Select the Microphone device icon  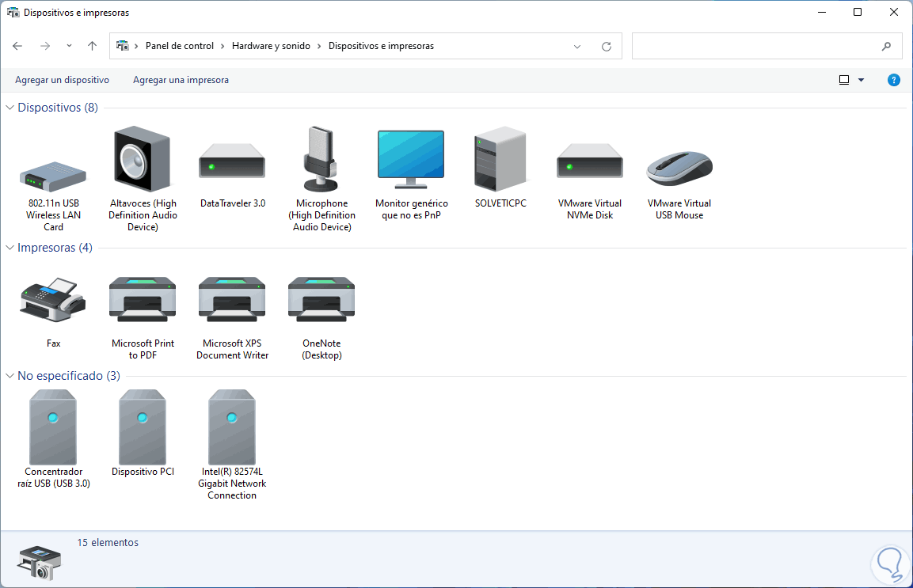click(x=320, y=159)
